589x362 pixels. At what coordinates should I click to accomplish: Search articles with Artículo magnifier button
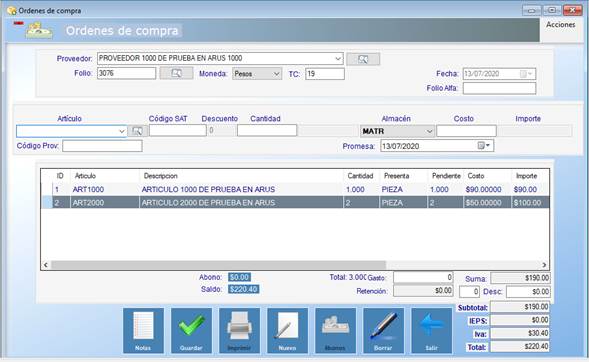(x=137, y=131)
